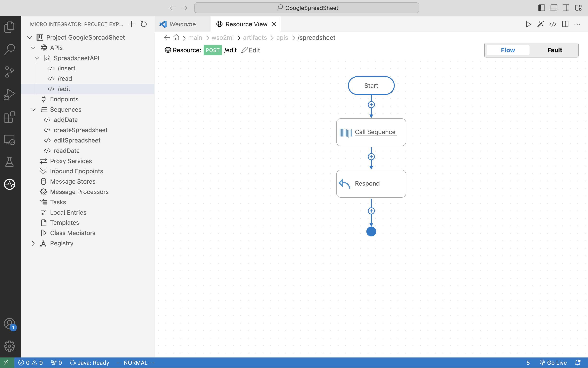This screenshot has height=368, width=588.
Task: Click the add artifact plus icon
Action: pos(131,24)
